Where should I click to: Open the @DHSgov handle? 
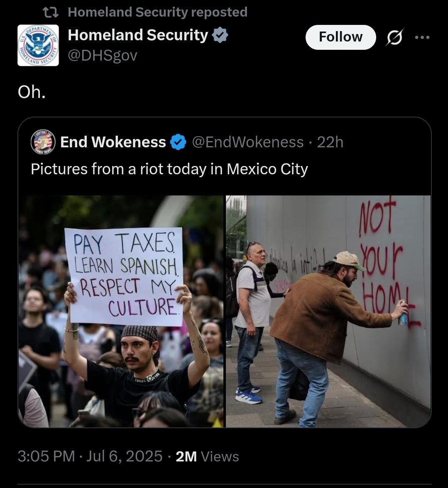click(103, 56)
